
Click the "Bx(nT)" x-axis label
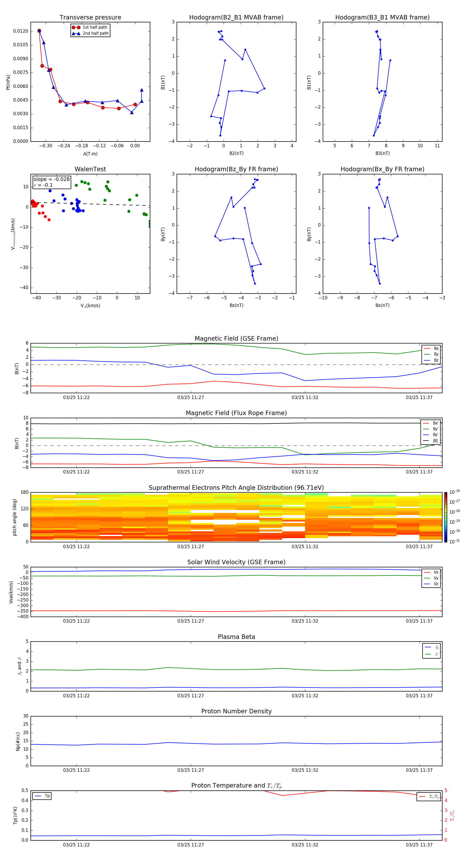(382, 305)
